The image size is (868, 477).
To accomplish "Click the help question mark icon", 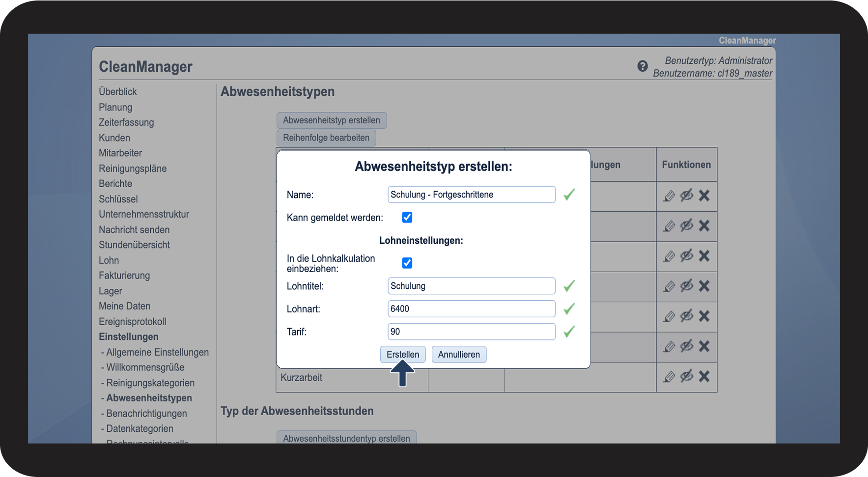I will pyautogui.click(x=642, y=66).
